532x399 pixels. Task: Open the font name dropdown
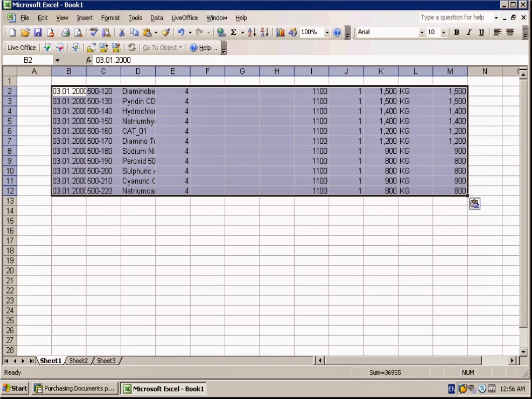(x=422, y=32)
